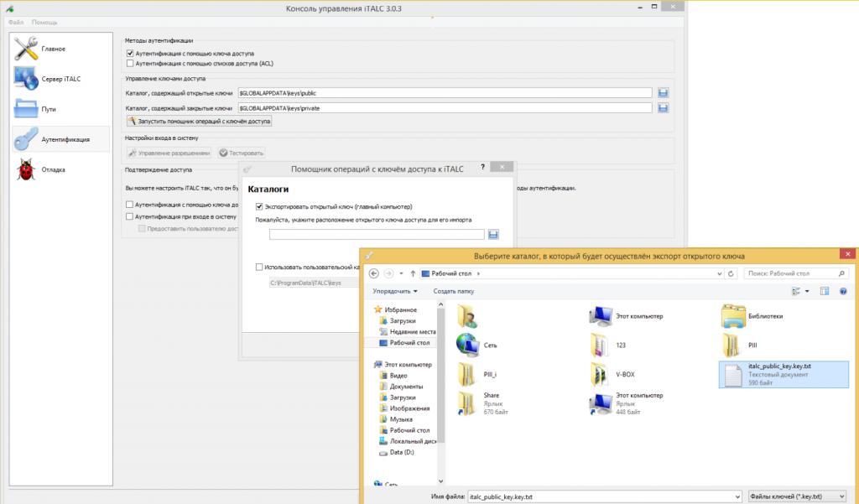Viewport: 859px width, 504px height.
Task: Select the unlabeled user profile folder
Action: tap(467, 316)
